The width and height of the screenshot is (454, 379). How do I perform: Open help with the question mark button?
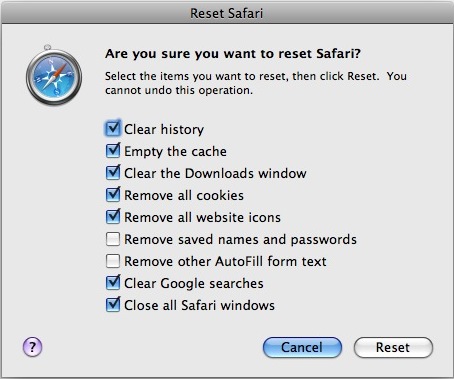coord(32,347)
